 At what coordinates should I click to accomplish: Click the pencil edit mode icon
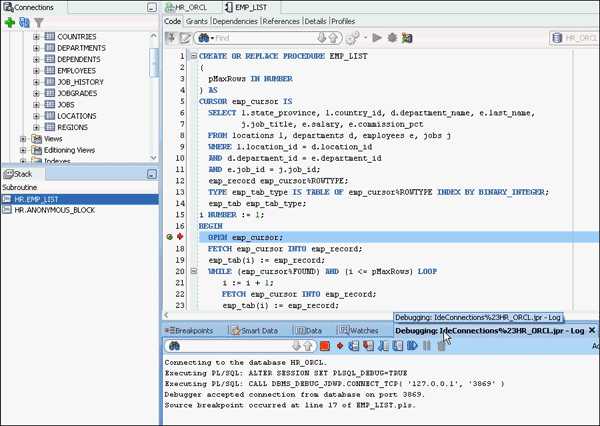(185, 38)
